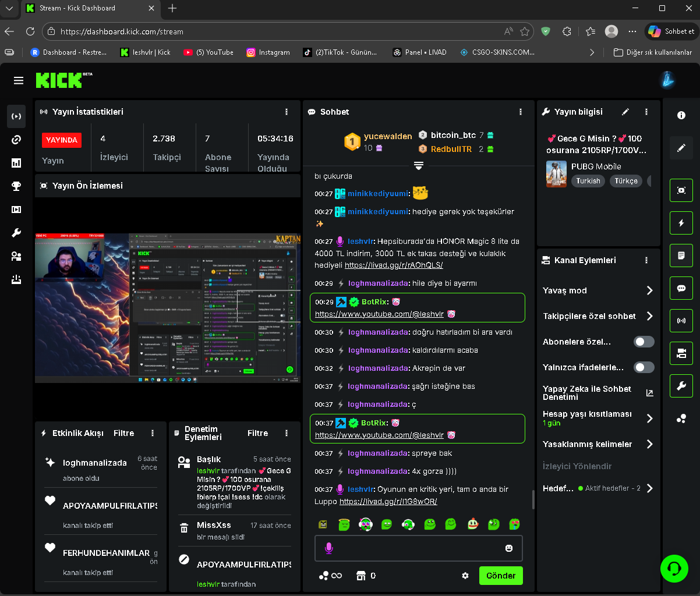Toggle the stream preview widget icon in right sidebar
Viewport: 700px width, 596px height.
click(681, 190)
